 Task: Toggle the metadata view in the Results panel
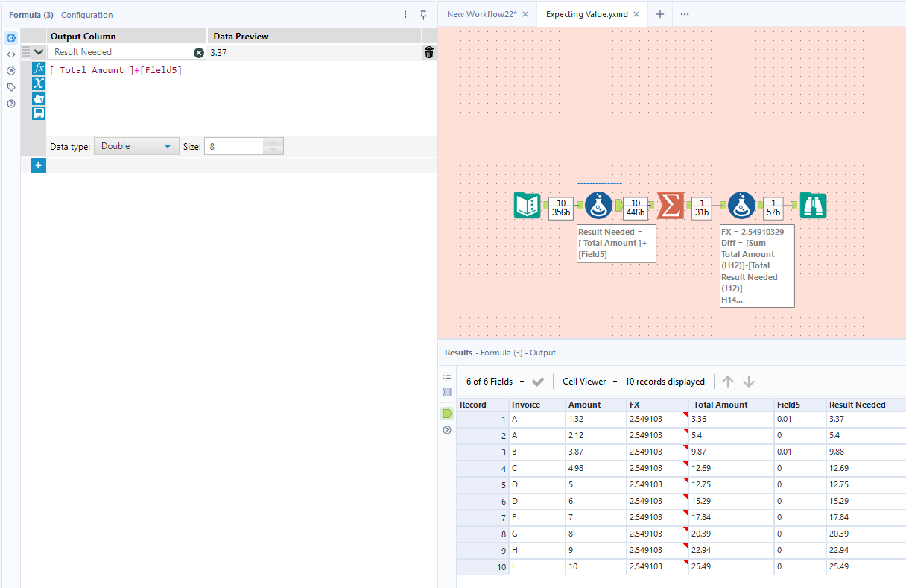point(447,392)
